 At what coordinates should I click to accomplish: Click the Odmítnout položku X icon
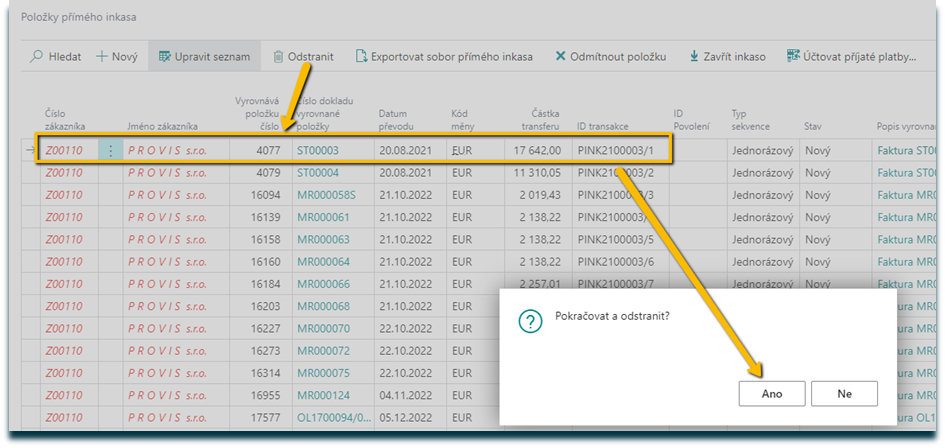pos(560,57)
